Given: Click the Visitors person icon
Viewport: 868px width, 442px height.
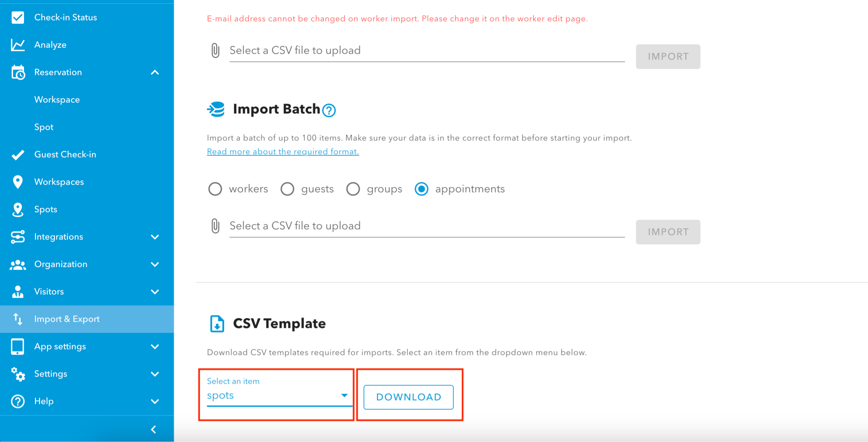Looking at the screenshot, I should pyautogui.click(x=18, y=292).
